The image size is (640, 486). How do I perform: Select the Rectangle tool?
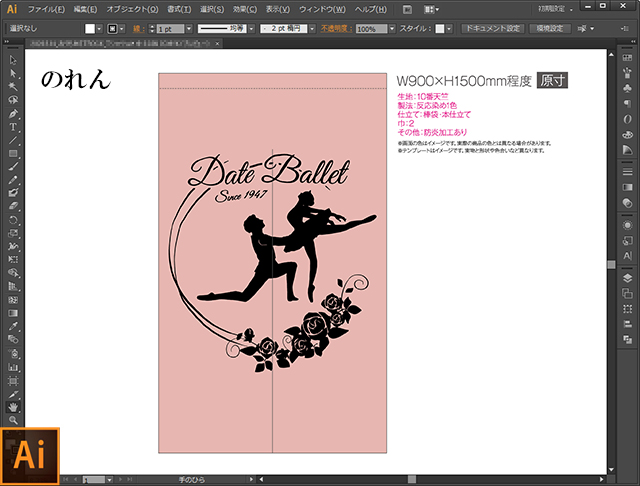pyautogui.click(x=13, y=153)
